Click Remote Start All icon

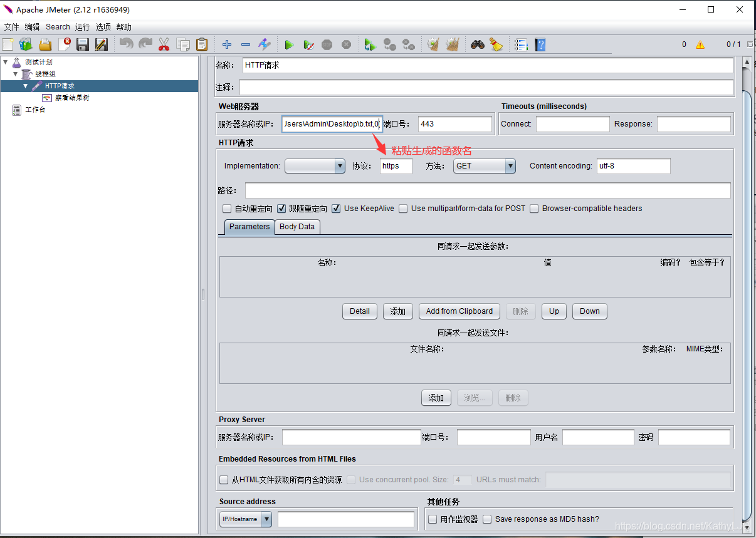(x=370, y=44)
